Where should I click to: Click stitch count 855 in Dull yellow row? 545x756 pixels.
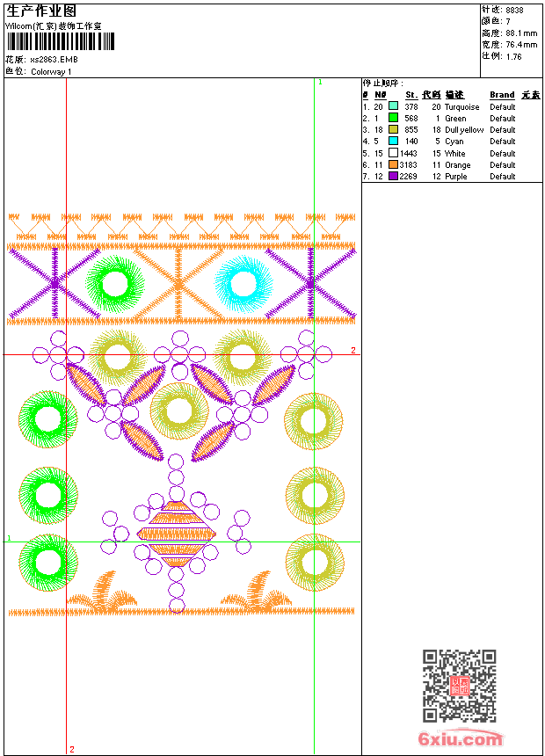point(411,130)
